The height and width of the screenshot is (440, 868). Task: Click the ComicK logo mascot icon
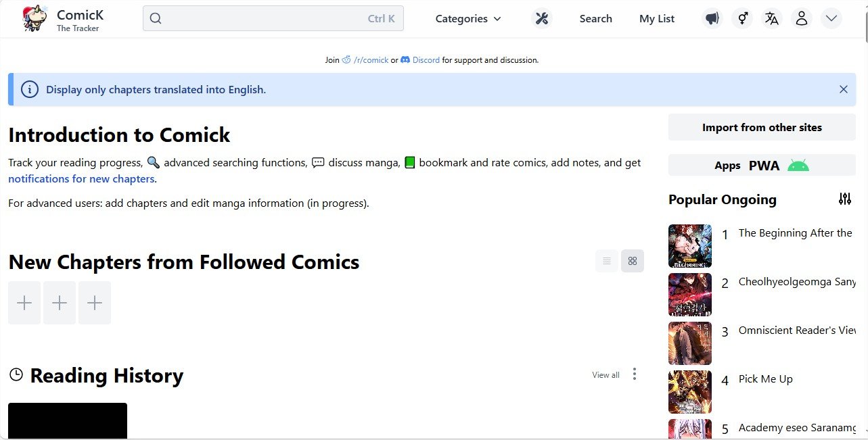tap(35, 18)
